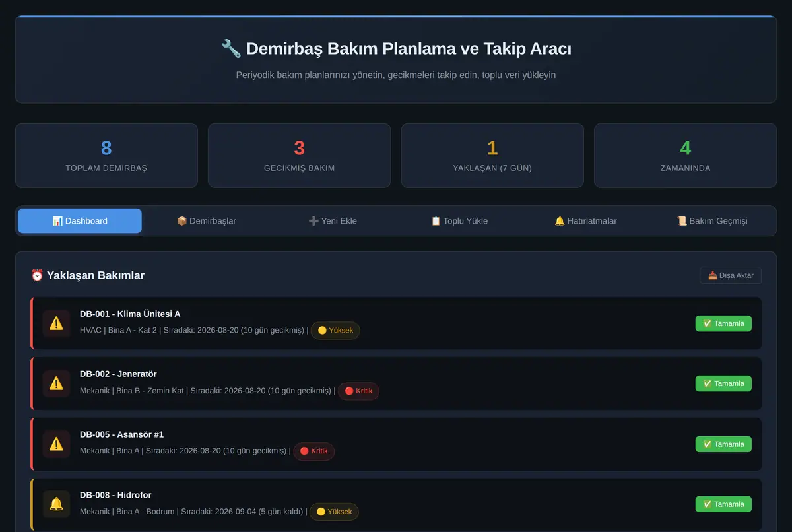Select the Gecikmiş Bakım stat card
The width and height of the screenshot is (792, 532).
click(x=299, y=156)
